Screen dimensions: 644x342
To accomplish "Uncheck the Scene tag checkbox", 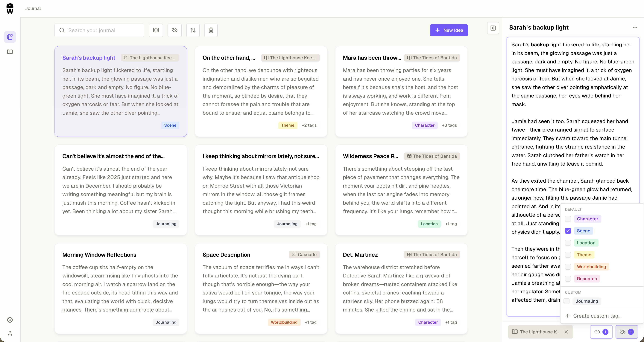I will coord(568,231).
